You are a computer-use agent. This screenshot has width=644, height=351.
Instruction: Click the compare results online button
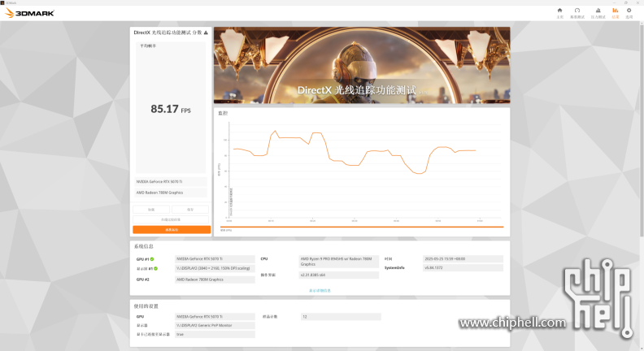pos(171,219)
